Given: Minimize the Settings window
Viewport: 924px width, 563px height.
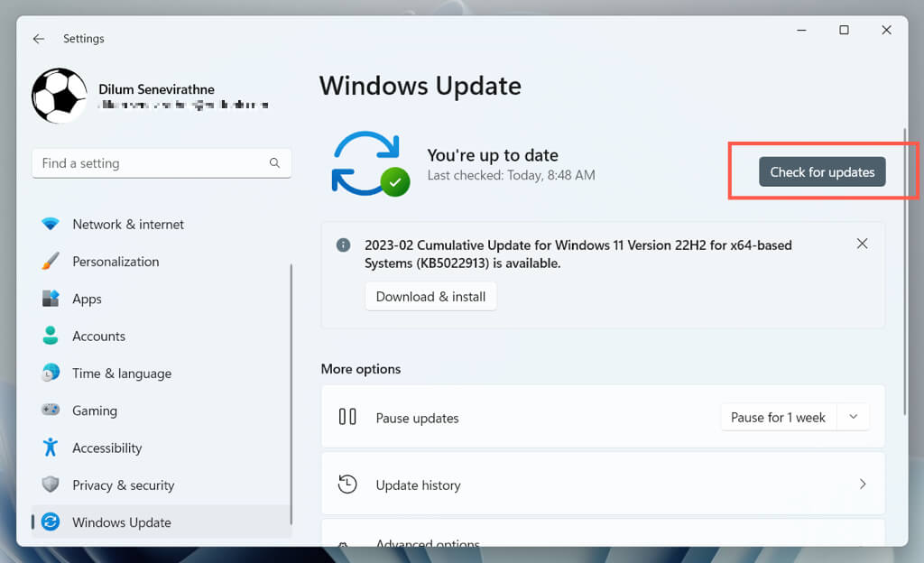Looking at the screenshot, I should 801,30.
